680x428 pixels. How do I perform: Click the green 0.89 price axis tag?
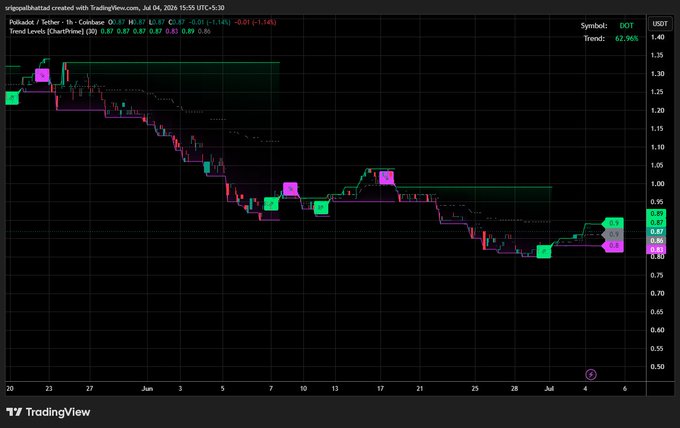coord(657,213)
